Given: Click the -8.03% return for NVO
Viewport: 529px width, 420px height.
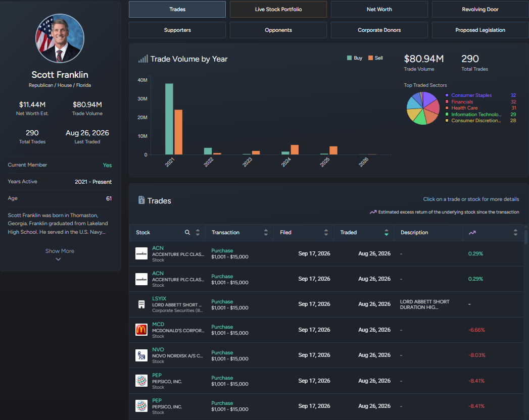Looking at the screenshot, I should 477,355.
